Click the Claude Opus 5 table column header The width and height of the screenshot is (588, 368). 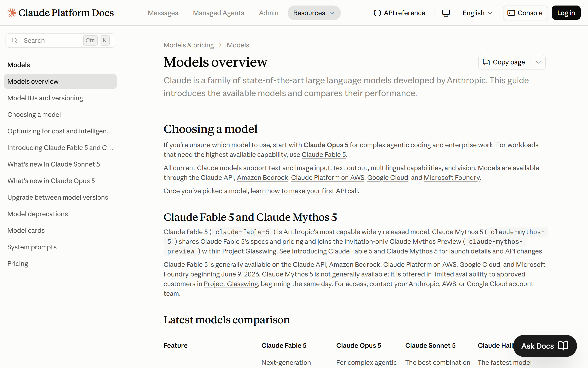pyautogui.click(x=359, y=346)
